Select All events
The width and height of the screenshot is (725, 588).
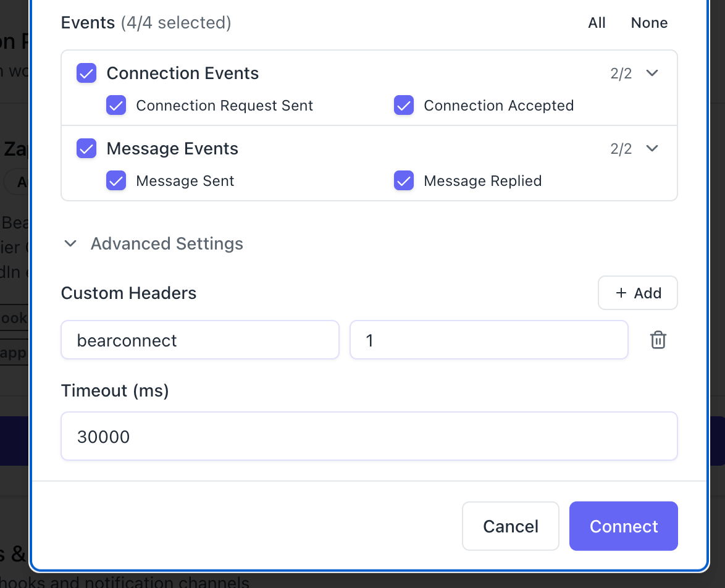[x=597, y=23]
